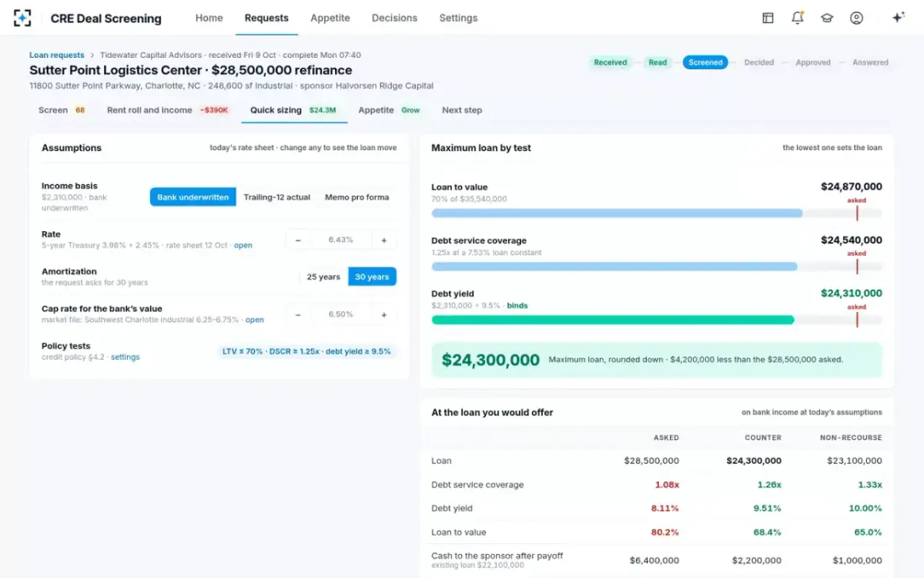Choose Memo pro forma income basis
The image size is (924, 578).
pyautogui.click(x=357, y=197)
